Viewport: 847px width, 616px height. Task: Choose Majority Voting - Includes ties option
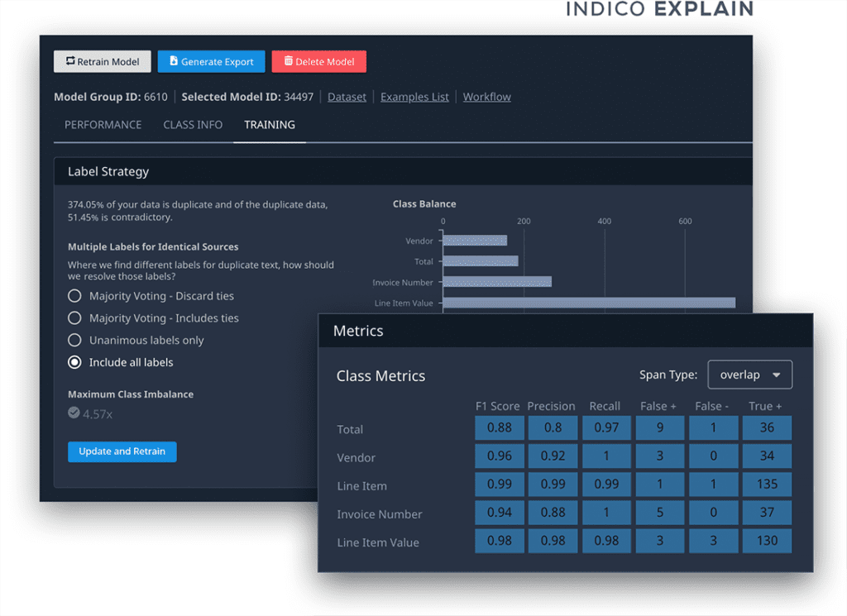click(74, 318)
